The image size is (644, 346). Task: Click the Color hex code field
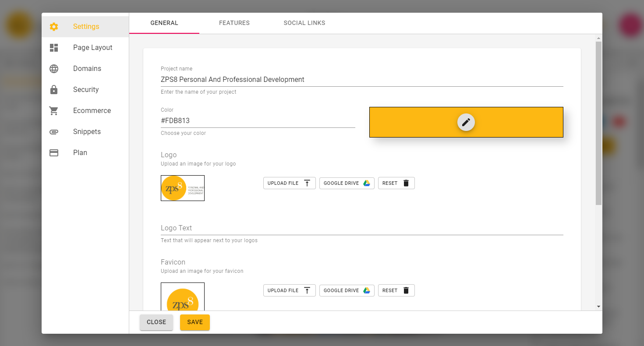coord(258,121)
